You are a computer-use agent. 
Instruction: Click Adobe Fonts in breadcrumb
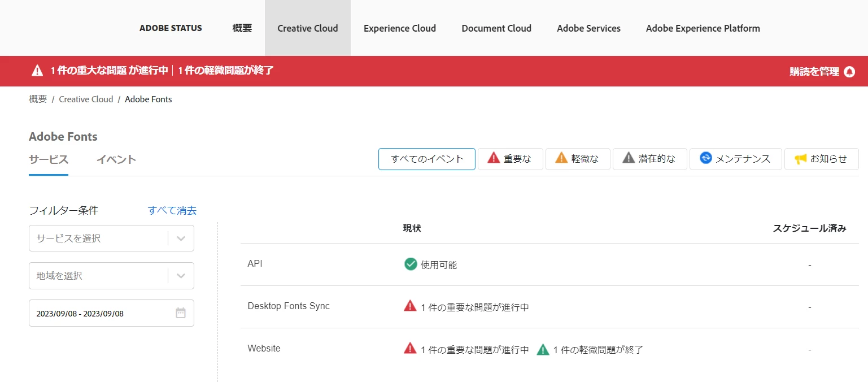[x=149, y=99]
